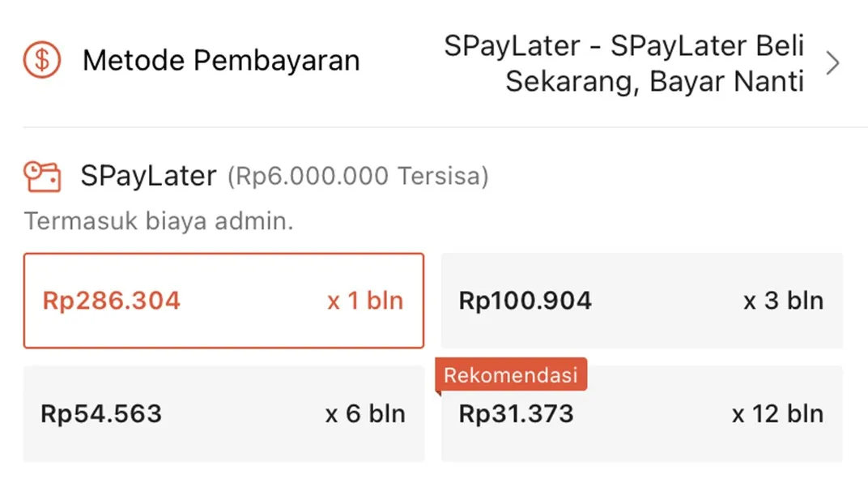Viewport: 868px width, 483px height.
Task: Tap the dollar coin payment method icon
Action: pyautogui.click(x=42, y=60)
